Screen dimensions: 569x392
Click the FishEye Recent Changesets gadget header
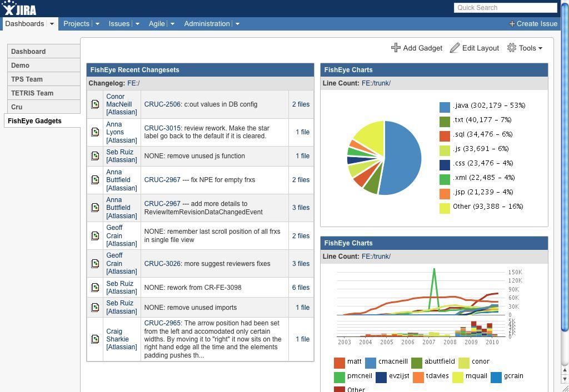200,70
